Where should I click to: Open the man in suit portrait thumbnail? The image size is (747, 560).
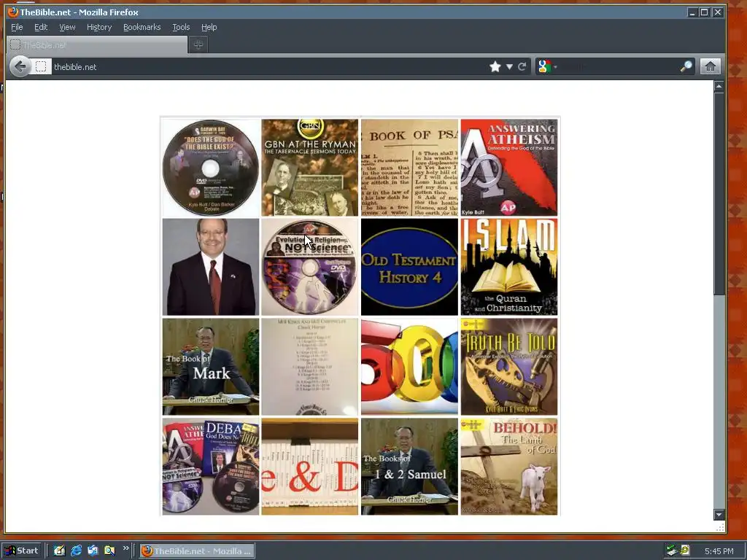pyautogui.click(x=211, y=267)
